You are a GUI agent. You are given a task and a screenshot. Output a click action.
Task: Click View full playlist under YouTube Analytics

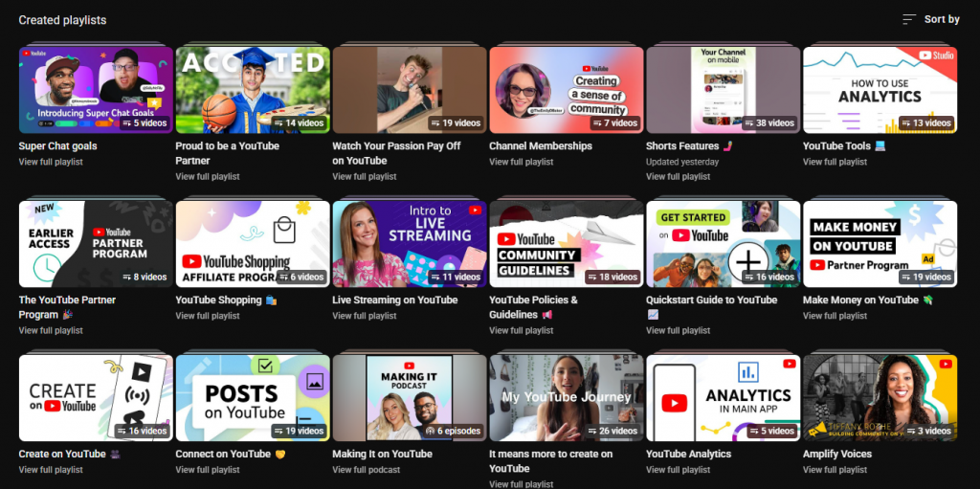coord(679,470)
